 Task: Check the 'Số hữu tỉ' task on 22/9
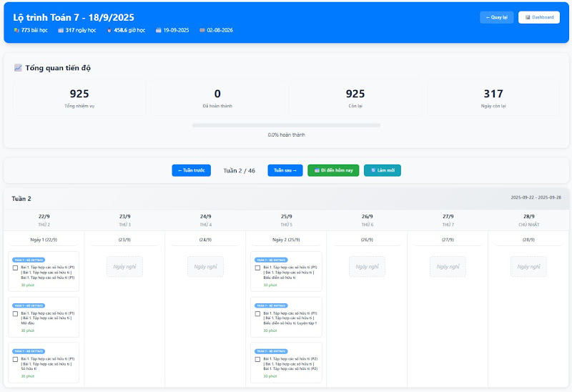[x=16, y=359]
